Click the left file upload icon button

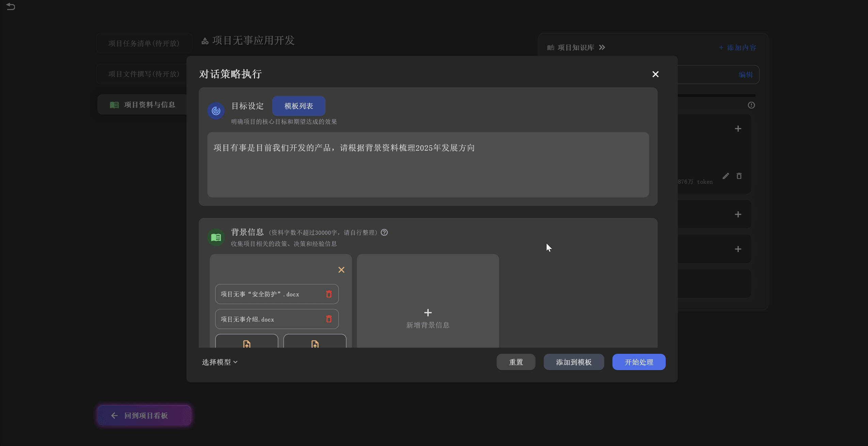coord(247,343)
